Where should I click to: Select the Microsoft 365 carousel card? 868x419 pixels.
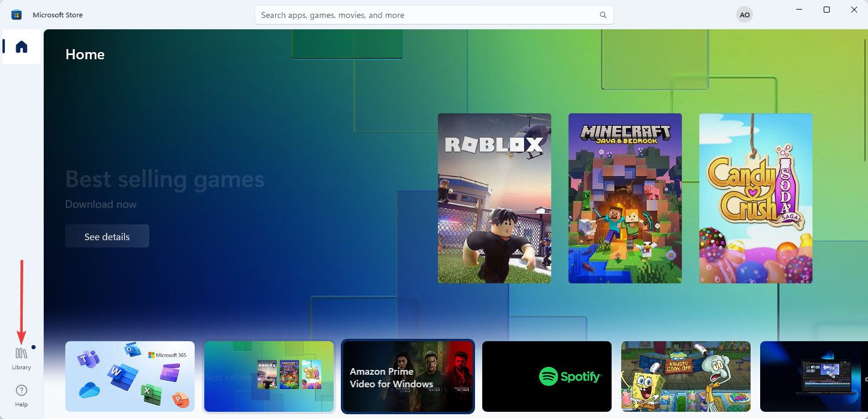(x=130, y=377)
